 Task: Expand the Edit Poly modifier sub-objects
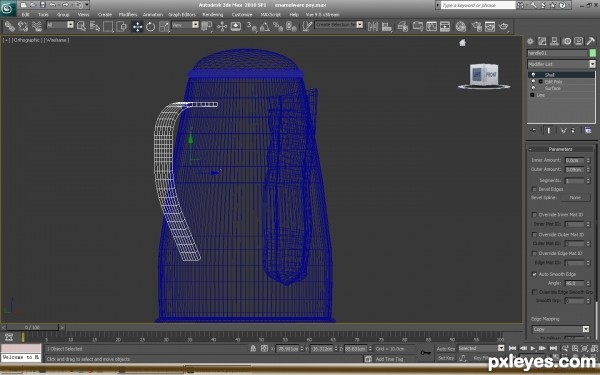[541, 82]
